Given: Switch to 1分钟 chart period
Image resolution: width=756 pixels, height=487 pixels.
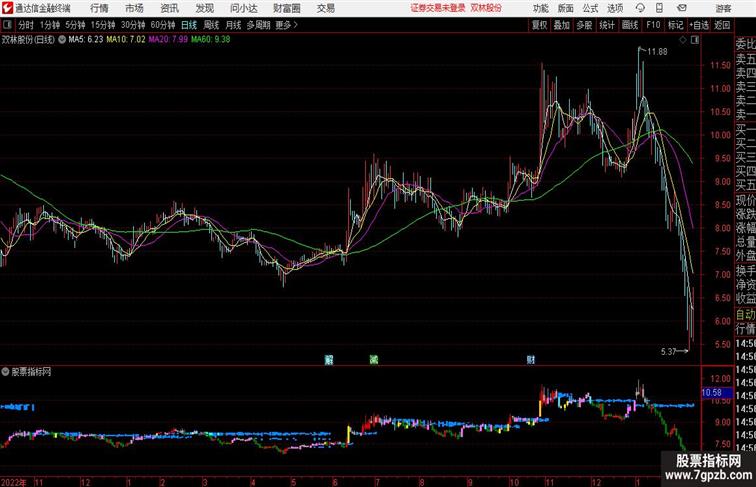Looking at the screenshot, I should pos(50,25).
